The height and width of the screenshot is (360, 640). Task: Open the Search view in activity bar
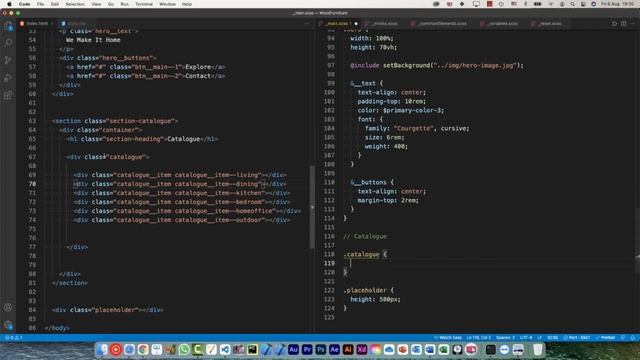(x=8, y=43)
